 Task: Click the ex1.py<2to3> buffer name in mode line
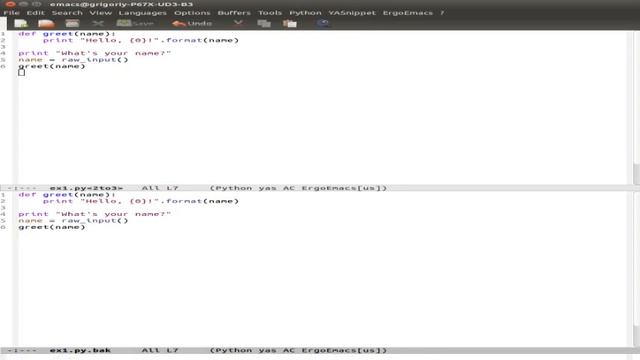click(86, 188)
